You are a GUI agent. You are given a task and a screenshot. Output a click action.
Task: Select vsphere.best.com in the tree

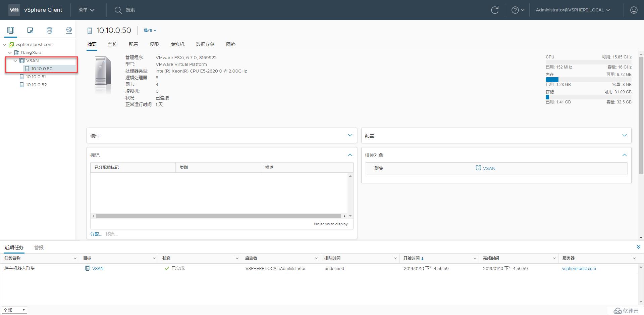click(x=34, y=44)
